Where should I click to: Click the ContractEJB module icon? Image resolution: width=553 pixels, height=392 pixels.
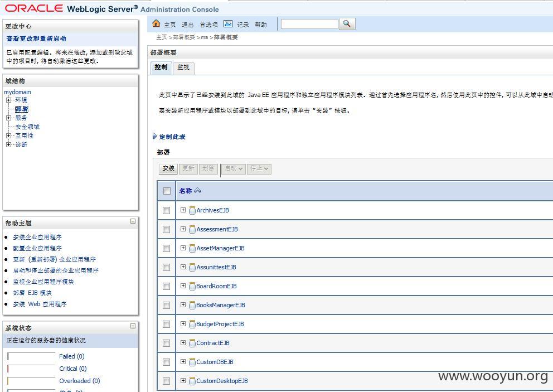pos(192,343)
